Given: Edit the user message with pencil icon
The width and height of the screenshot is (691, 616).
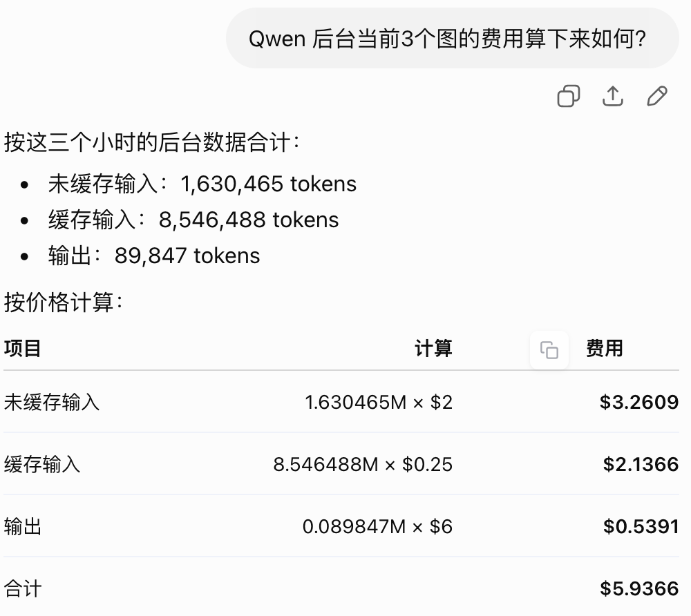Looking at the screenshot, I should (x=657, y=96).
